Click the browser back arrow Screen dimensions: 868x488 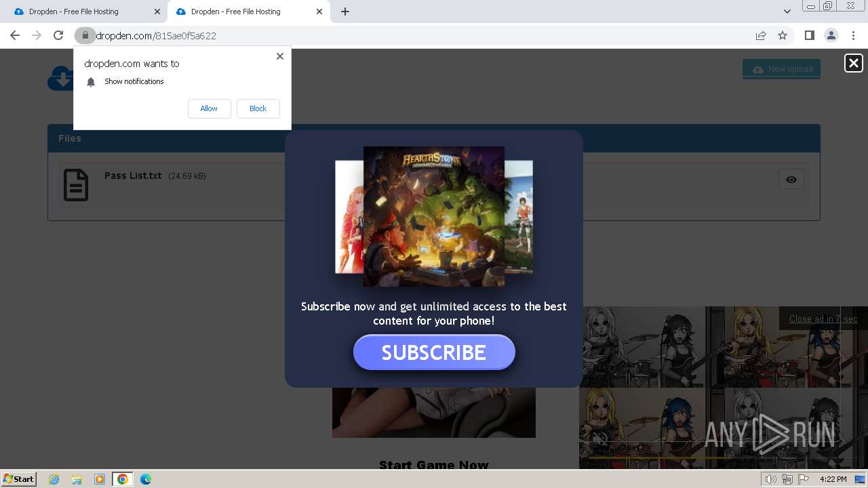tap(15, 35)
